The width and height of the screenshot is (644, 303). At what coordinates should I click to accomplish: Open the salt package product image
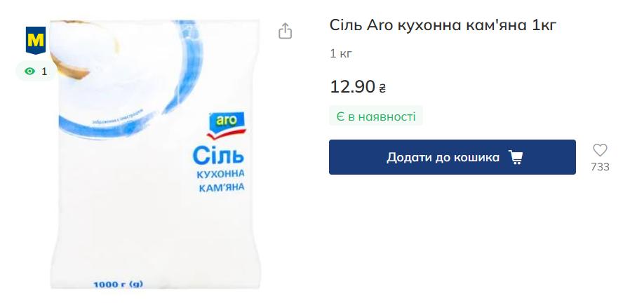click(x=155, y=154)
